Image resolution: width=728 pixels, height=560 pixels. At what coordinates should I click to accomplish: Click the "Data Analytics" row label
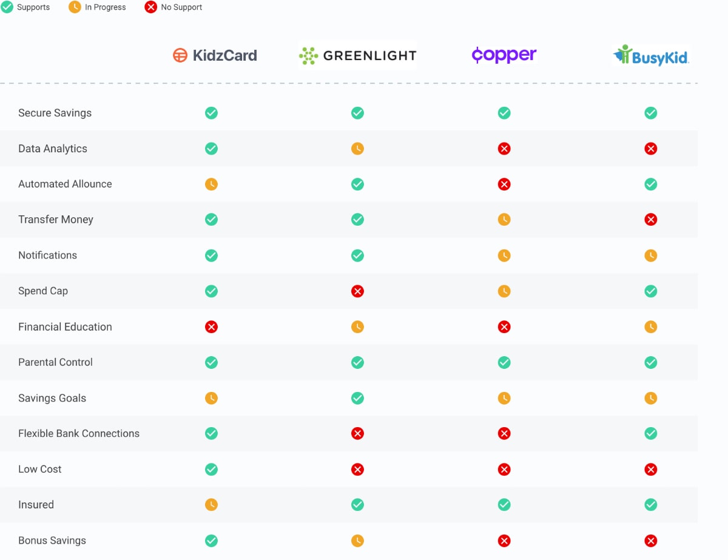[53, 149]
